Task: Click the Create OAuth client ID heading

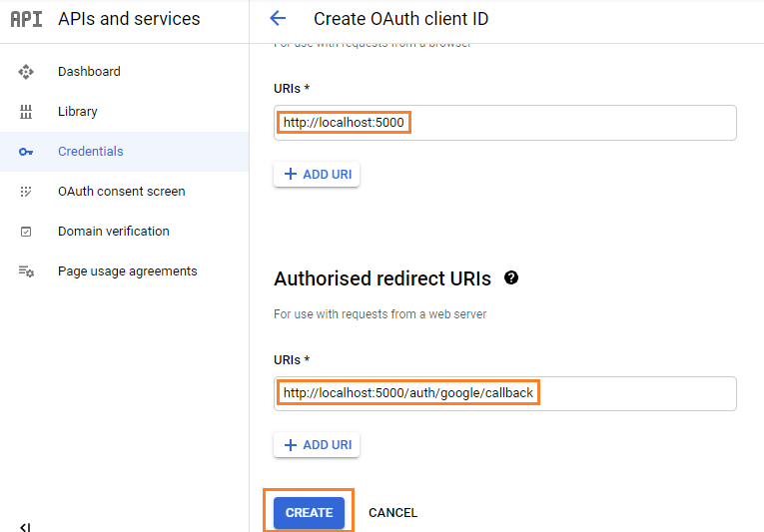Action: (x=401, y=19)
